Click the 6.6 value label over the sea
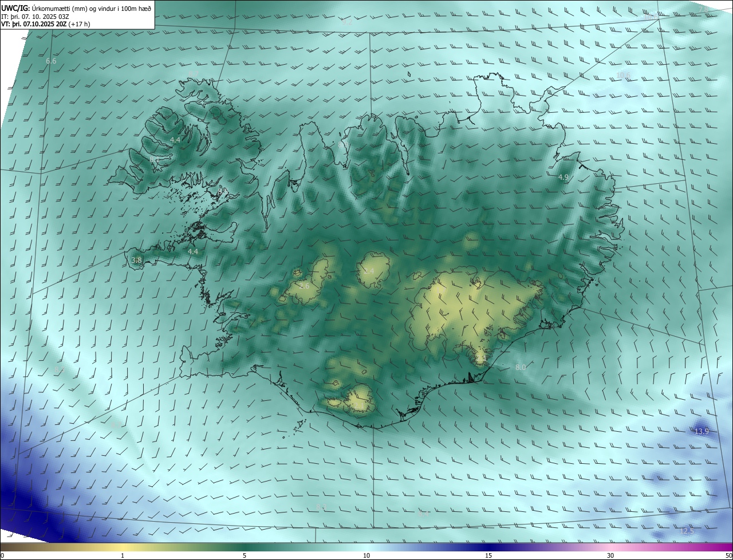 (51, 61)
